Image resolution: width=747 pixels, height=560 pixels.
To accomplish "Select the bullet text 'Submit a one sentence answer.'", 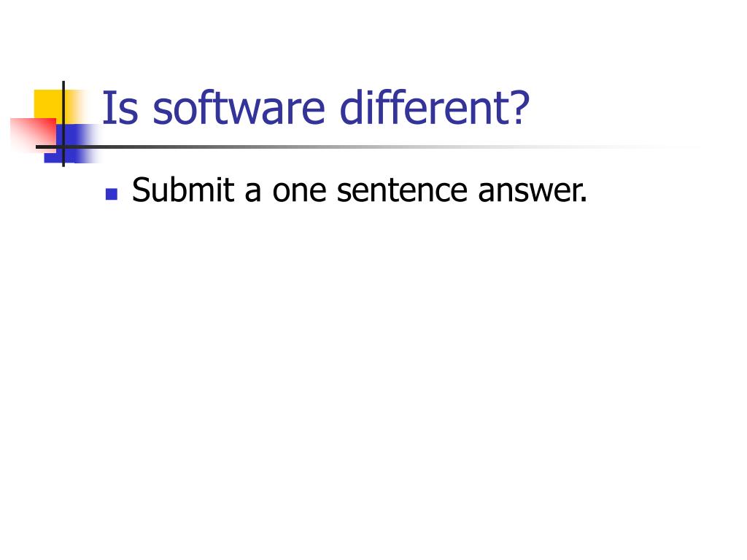I will [359, 190].
